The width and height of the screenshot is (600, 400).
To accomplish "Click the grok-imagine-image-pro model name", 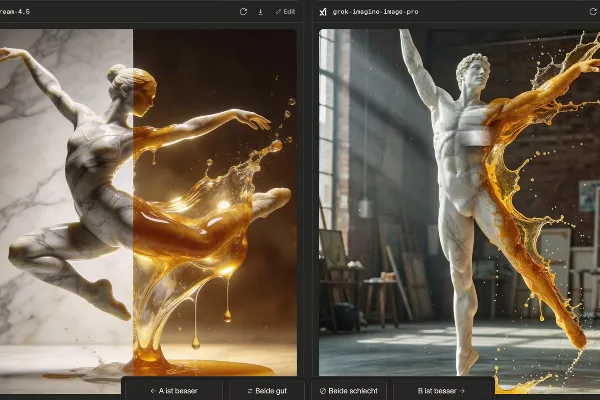I will 376,12.
